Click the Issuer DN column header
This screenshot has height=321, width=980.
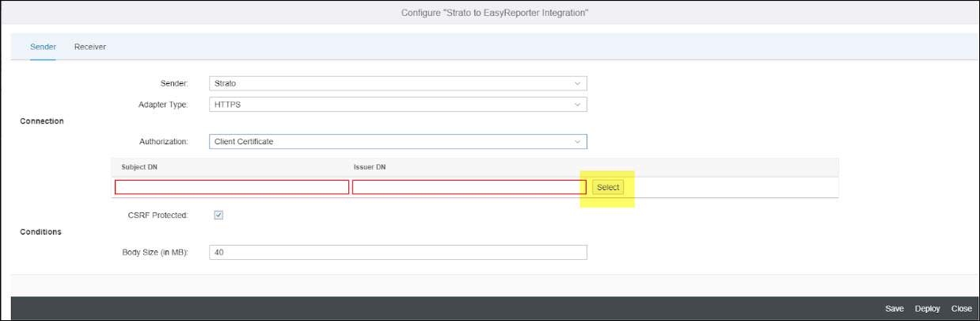pos(370,167)
